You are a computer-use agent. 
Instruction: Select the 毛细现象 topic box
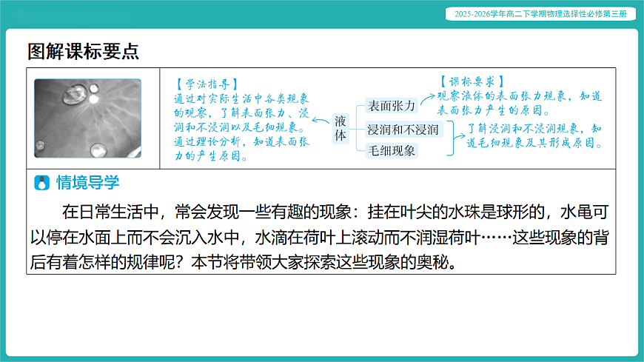pos(392,151)
